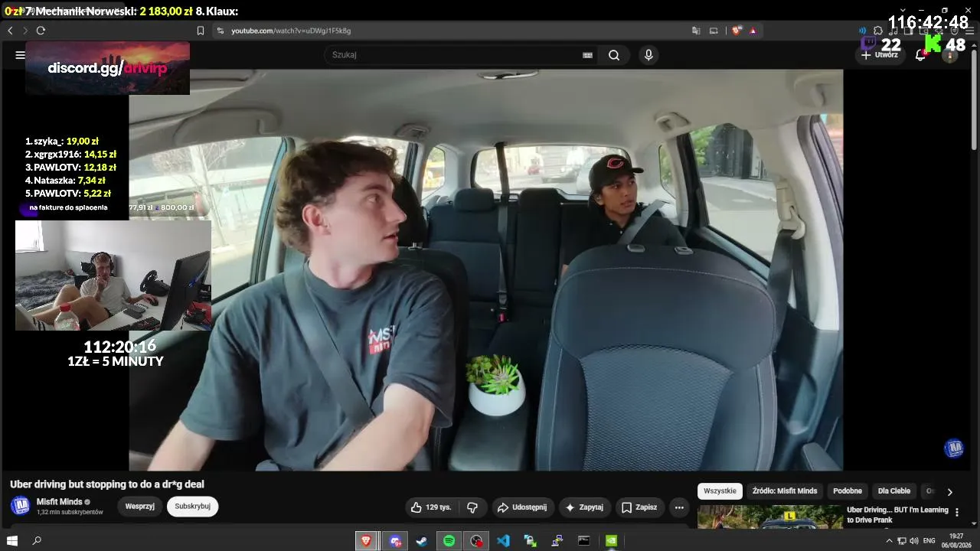Click the Zapytaj ask button
Viewport: 980px width, 551px height.
click(584, 507)
